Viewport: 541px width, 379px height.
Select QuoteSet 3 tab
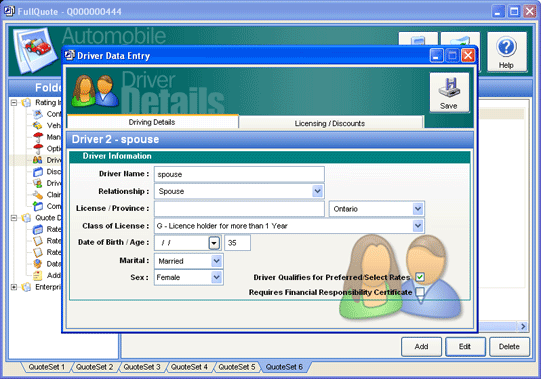pyautogui.click(x=142, y=367)
